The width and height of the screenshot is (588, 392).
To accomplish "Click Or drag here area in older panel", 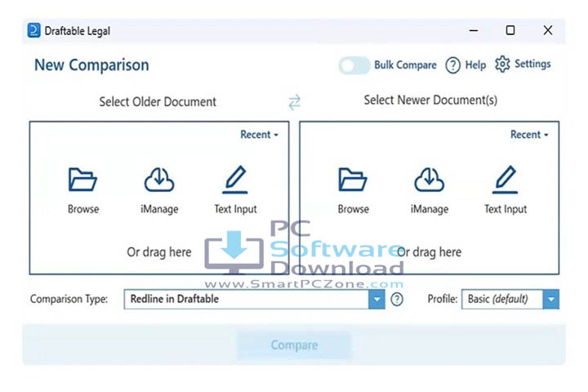I will [x=159, y=252].
